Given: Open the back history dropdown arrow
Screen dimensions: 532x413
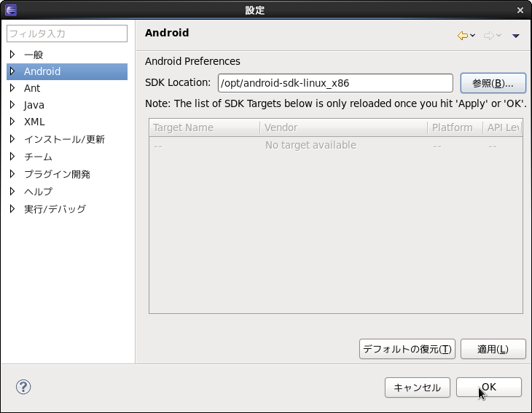Looking at the screenshot, I should click(x=473, y=35).
